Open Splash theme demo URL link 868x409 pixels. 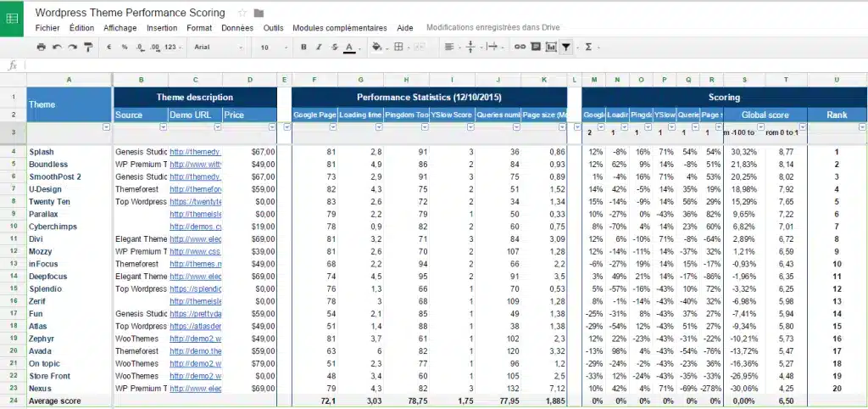(x=195, y=151)
